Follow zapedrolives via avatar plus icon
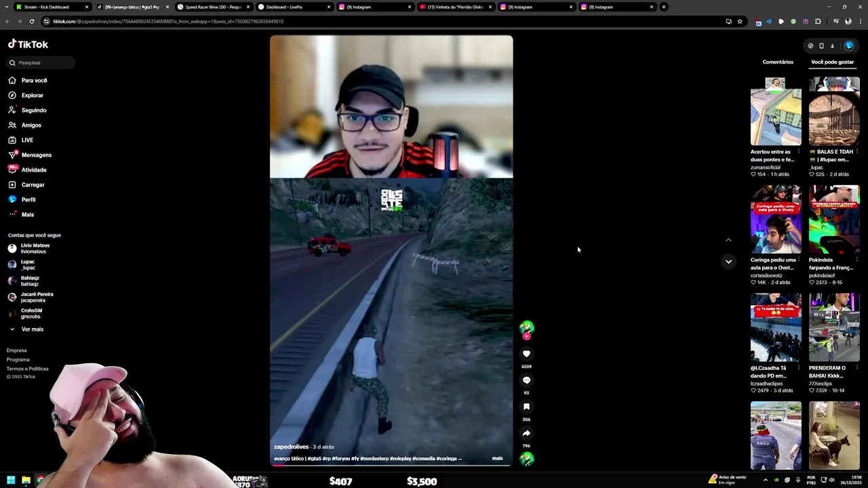Screen dimensions: 868x488 point(526,336)
